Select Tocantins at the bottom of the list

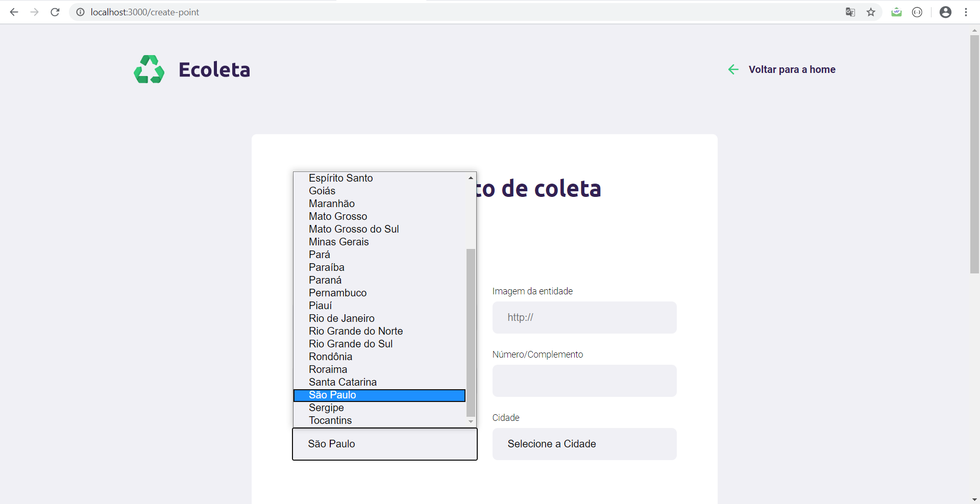[x=330, y=420]
